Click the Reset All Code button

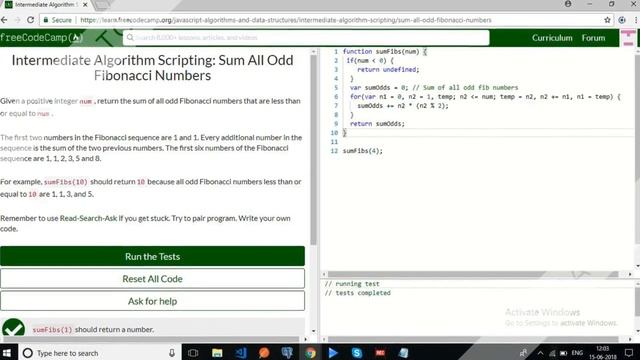point(152,279)
